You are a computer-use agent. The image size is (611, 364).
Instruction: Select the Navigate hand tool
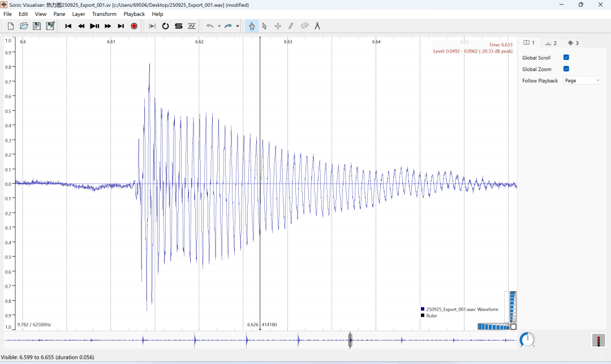click(252, 26)
